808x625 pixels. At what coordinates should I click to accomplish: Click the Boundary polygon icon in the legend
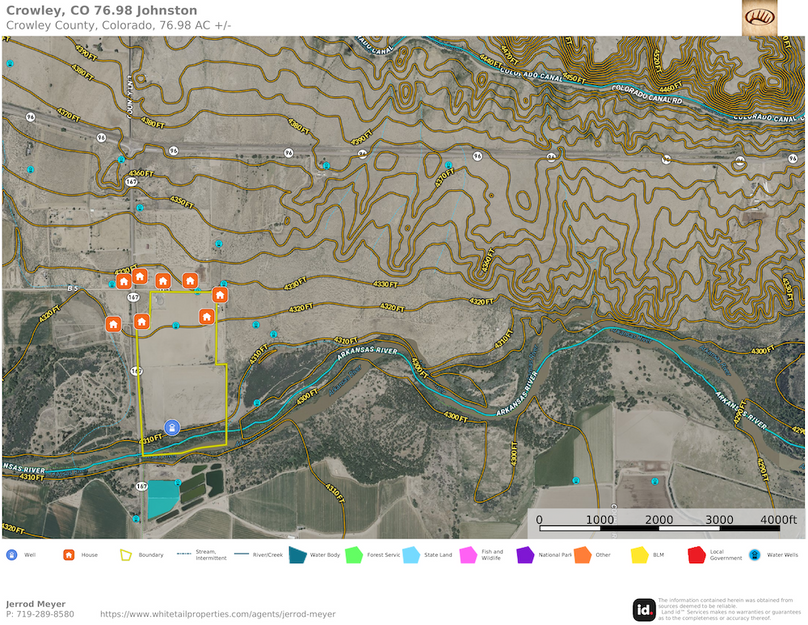(127, 554)
